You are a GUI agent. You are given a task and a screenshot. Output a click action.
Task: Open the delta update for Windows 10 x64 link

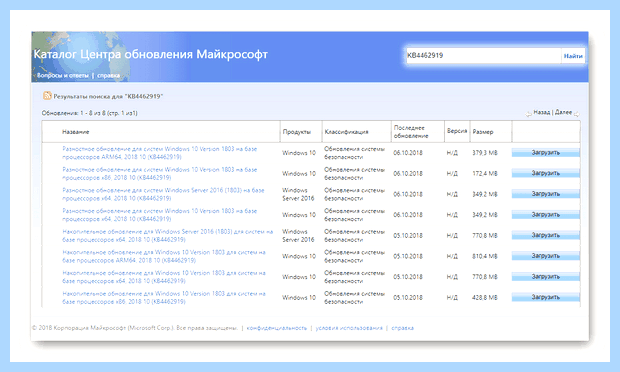point(160,215)
